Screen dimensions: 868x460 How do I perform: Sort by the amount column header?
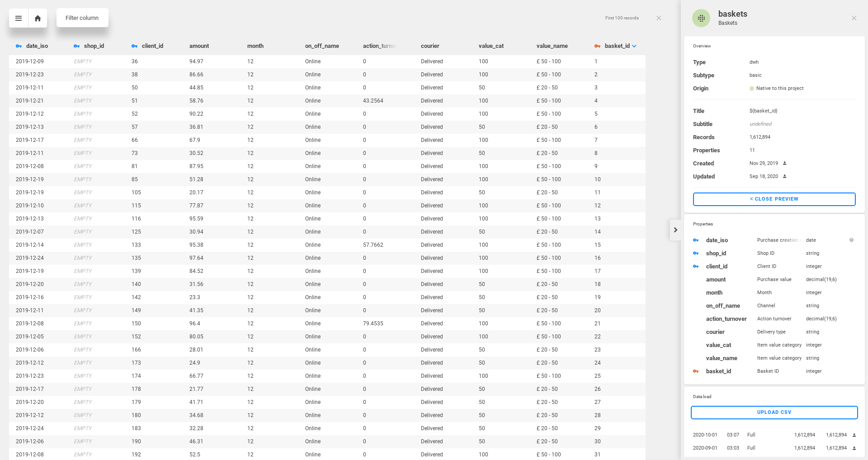coord(199,46)
